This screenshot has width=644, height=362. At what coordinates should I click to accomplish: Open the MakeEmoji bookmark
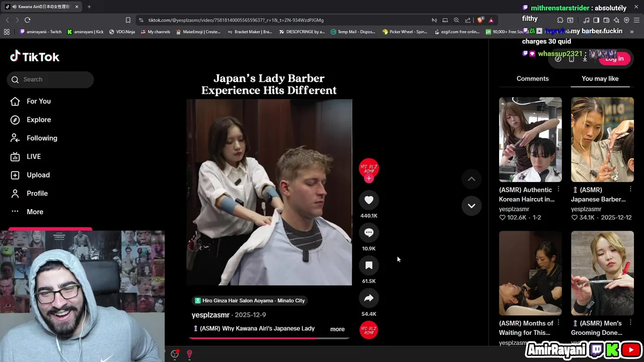tap(198, 32)
